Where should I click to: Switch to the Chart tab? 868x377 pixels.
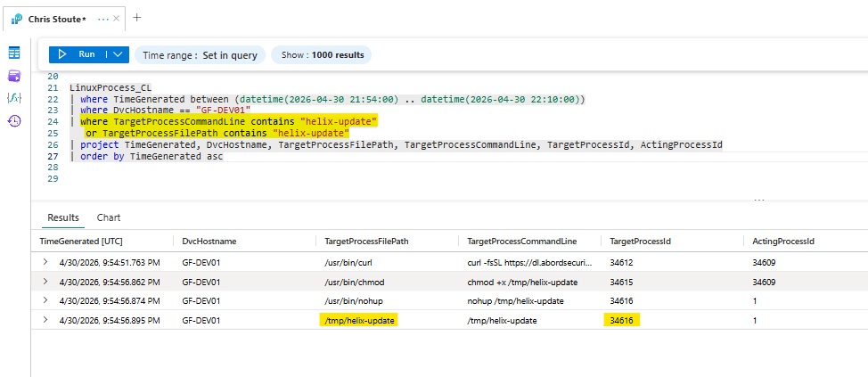click(x=109, y=217)
